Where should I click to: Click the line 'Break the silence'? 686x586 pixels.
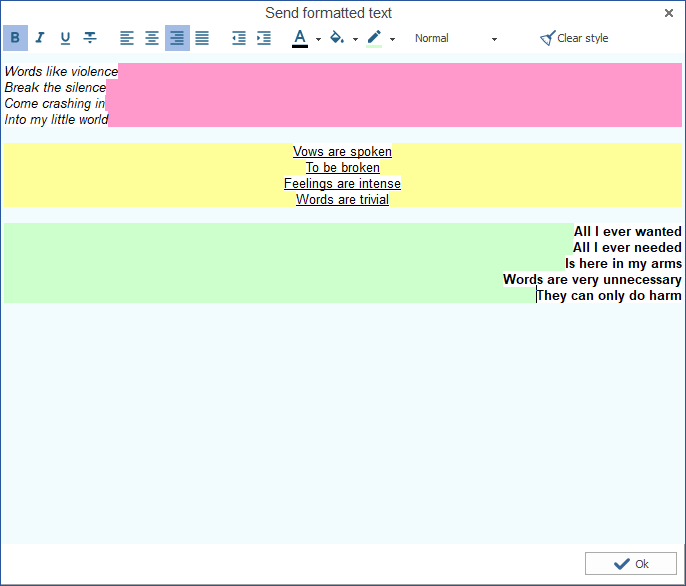pyautogui.click(x=55, y=88)
